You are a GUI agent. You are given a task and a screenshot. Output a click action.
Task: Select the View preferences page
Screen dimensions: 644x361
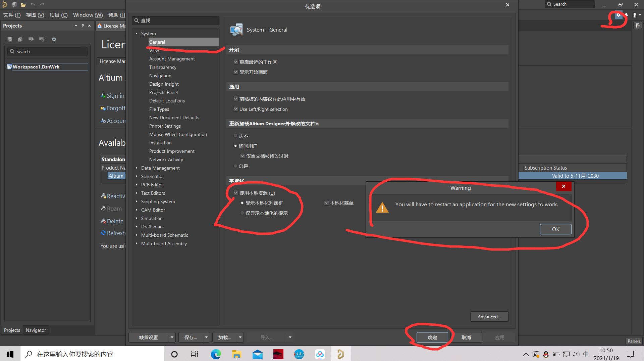pos(154,50)
